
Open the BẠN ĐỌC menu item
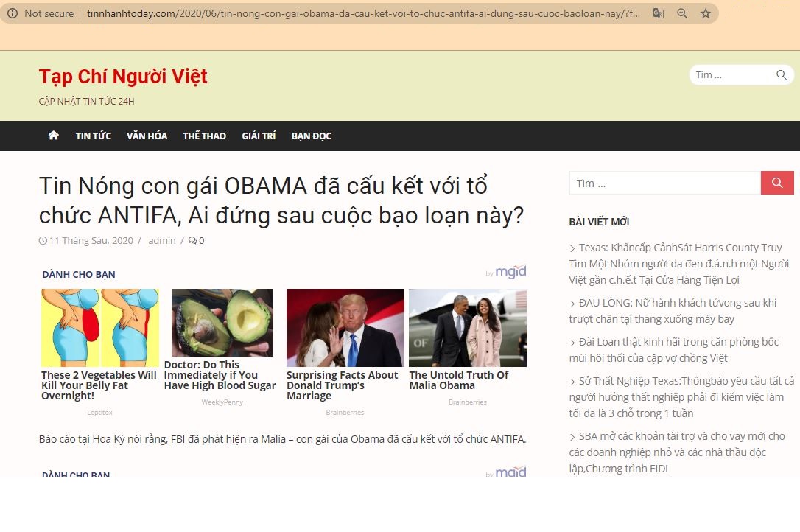[x=311, y=136]
